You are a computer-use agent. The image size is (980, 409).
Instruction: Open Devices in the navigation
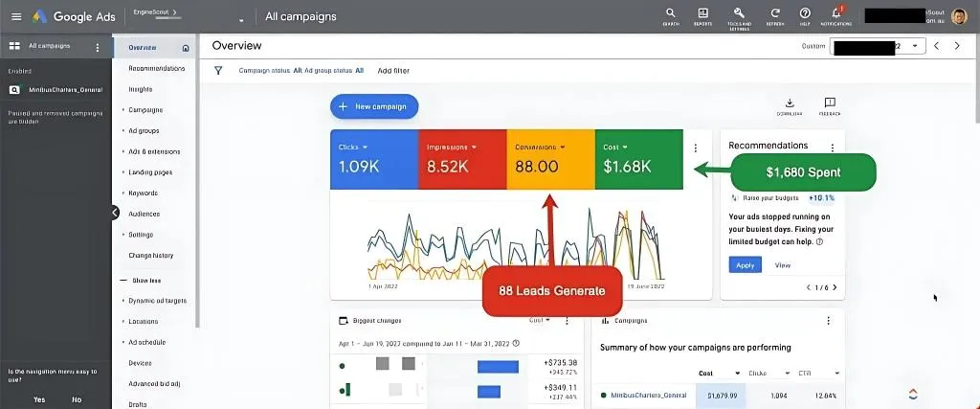(x=140, y=363)
